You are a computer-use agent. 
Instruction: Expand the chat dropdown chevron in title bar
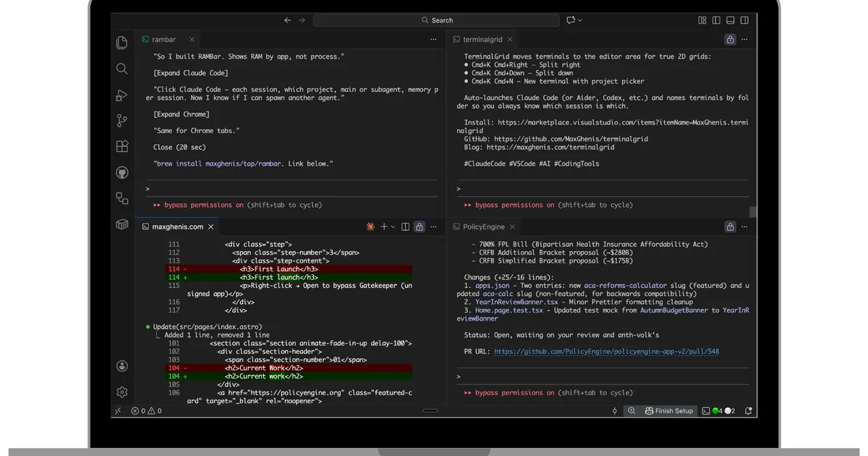pos(580,20)
